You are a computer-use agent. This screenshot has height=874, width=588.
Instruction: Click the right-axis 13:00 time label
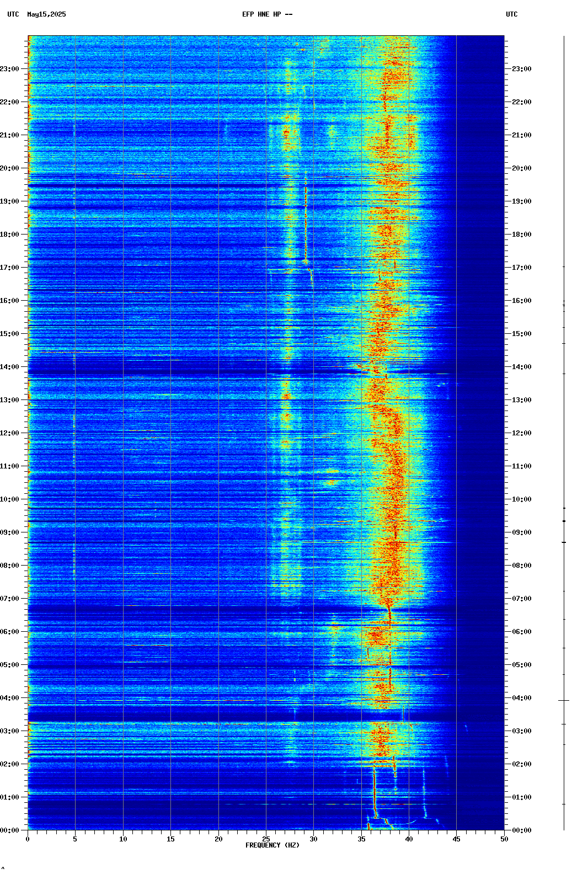(522, 400)
